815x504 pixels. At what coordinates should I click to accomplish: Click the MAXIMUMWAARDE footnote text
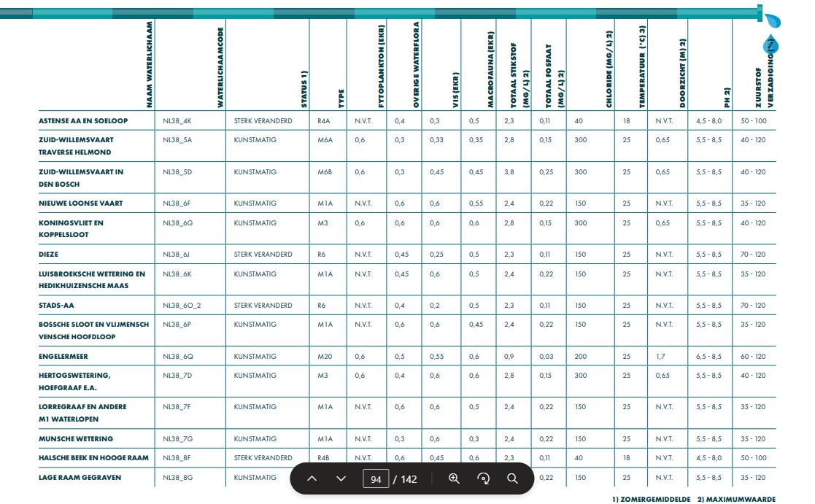(x=739, y=500)
